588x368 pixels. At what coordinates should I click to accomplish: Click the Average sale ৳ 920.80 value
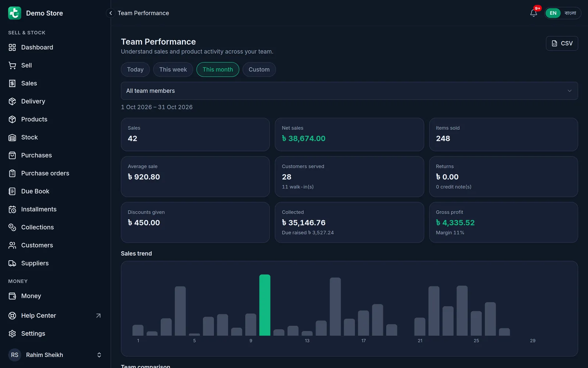144,177
